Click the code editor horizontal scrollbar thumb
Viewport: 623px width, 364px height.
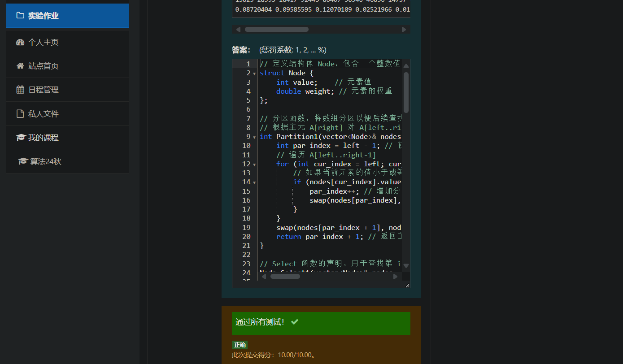point(285,277)
